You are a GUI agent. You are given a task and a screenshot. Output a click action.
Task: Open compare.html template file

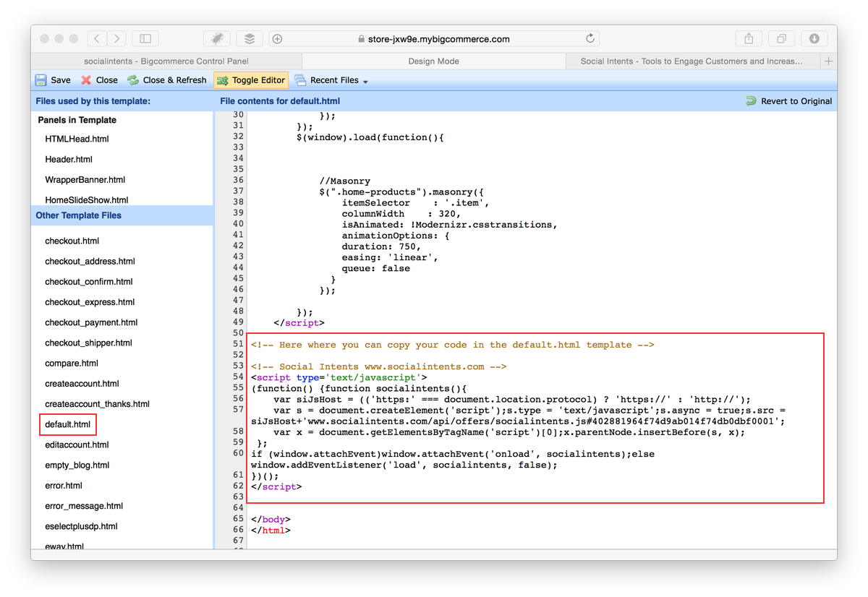coord(71,363)
